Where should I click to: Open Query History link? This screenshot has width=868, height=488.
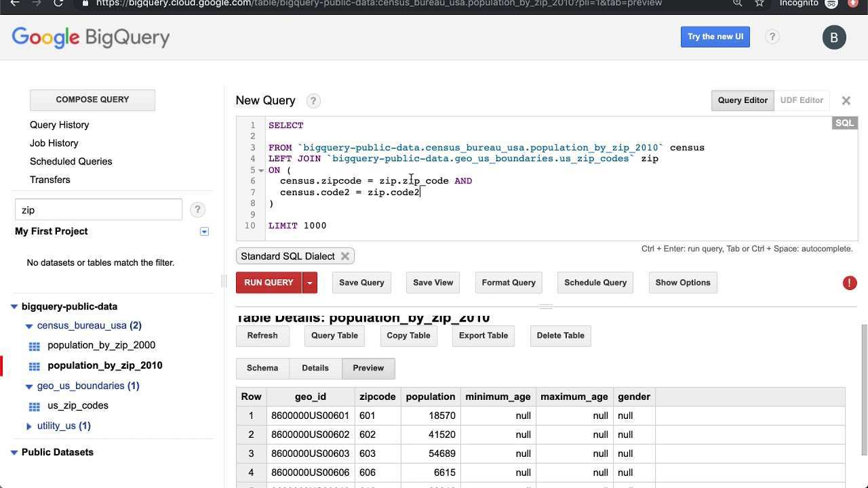point(59,125)
